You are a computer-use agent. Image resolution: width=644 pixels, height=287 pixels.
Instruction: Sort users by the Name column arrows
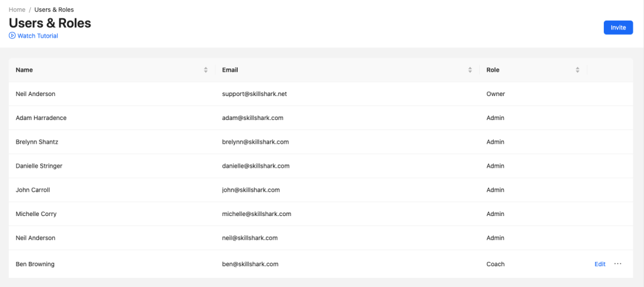tap(206, 70)
